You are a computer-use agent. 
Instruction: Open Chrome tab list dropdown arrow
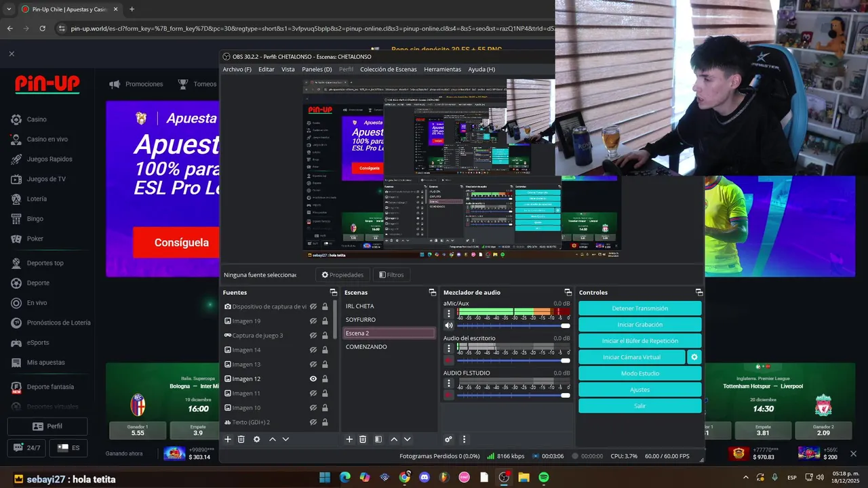click(9, 9)
